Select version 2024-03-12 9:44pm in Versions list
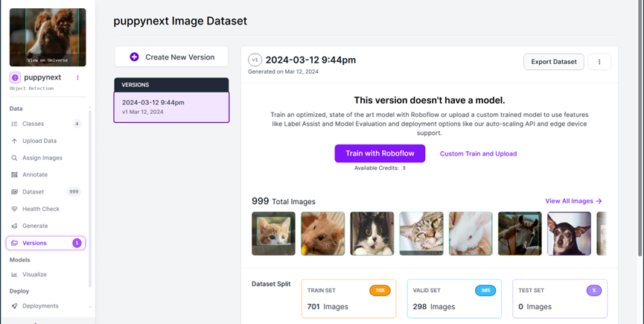Viewport: 644px width, 324px height. tap(171, 107)
